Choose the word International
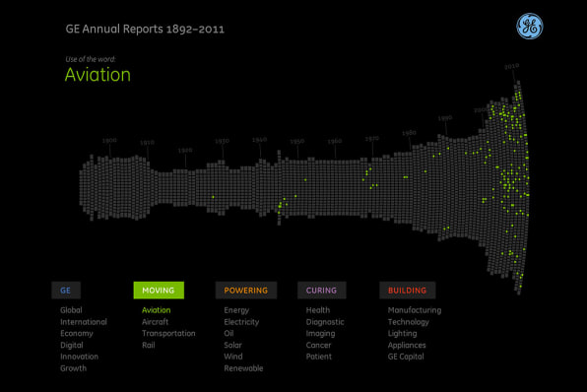 coord(84,322)
